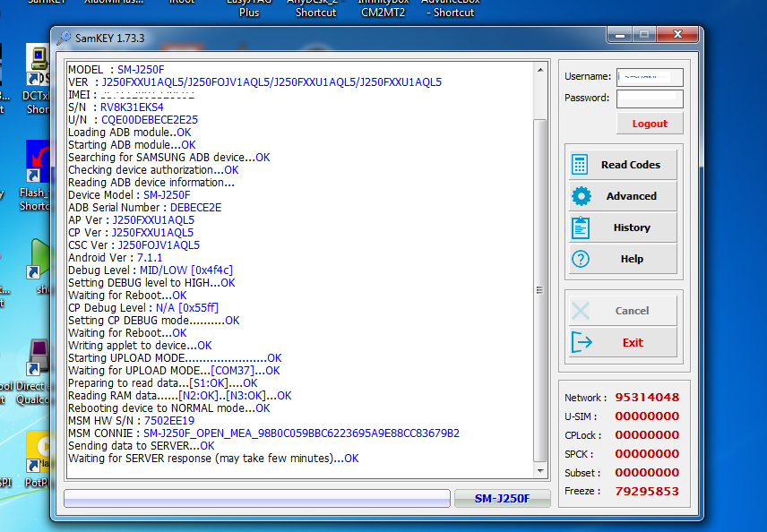Click the MSM CONNIE SM-J250F_OPEN_MEA line

pyautogui.click(x=263, y=433)
